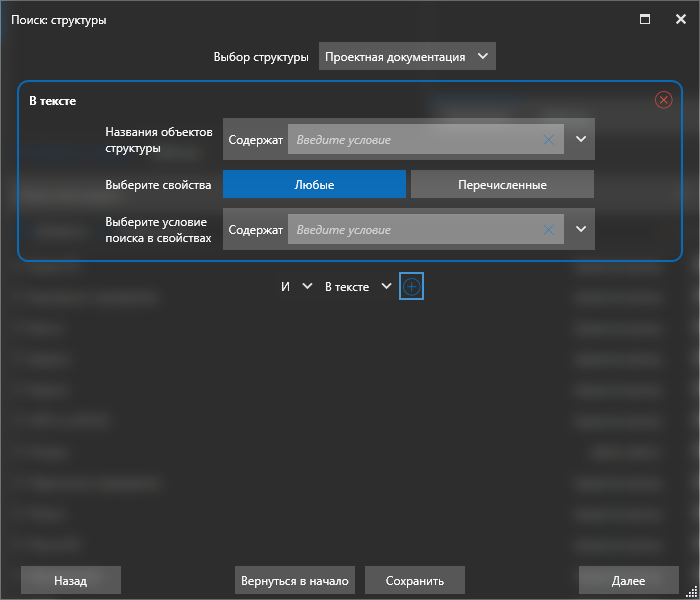This screenshot has width=700, height=600.
Task: Switch properties to 'Перечисленные'
Action: click(502, 185)
